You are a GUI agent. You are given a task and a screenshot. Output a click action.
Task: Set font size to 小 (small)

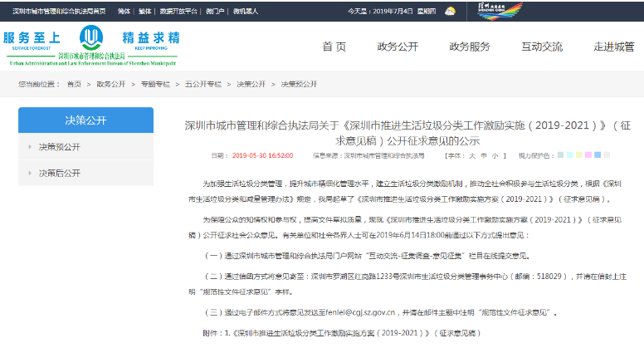point(494,155)
